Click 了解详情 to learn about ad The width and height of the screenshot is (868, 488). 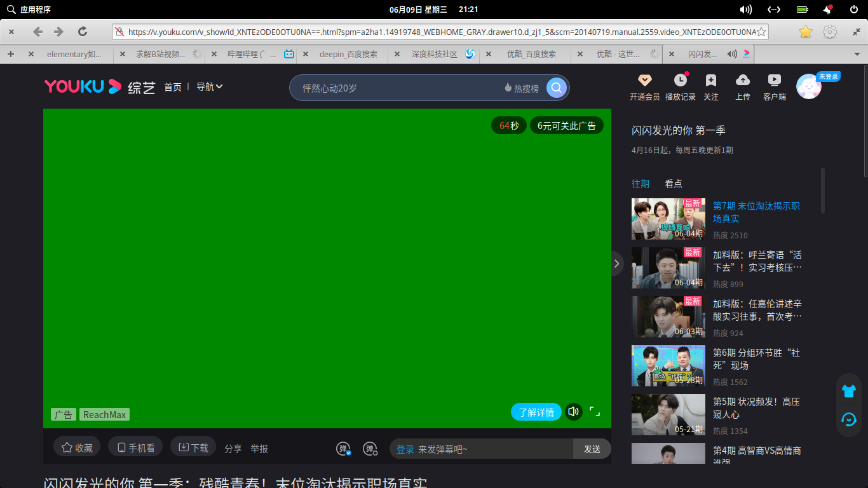pos(536,412)
